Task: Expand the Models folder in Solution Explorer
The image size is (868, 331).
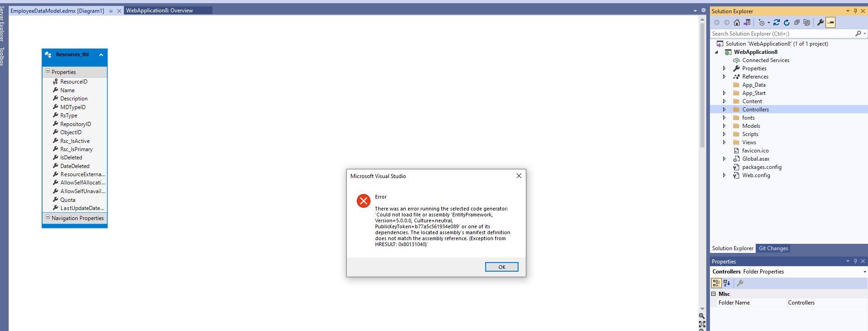Action: coord(724,126)
